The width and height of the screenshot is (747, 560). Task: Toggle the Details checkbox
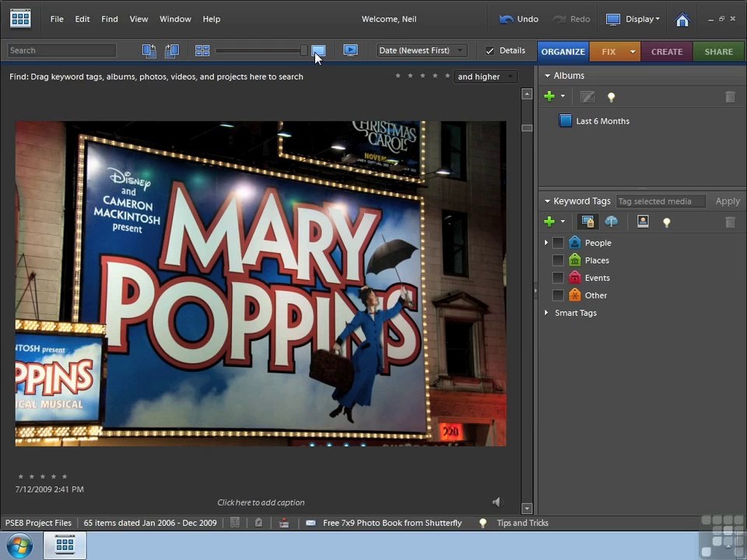[x=489, y=51]
